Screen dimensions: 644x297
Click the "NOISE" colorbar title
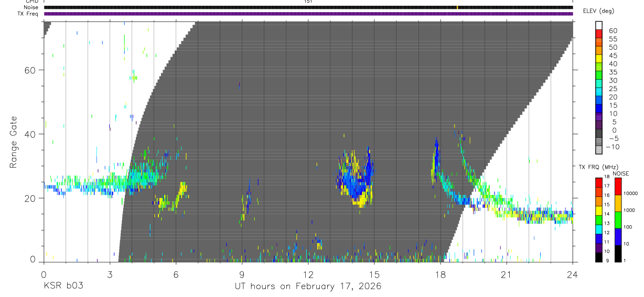tap(620, 173)
